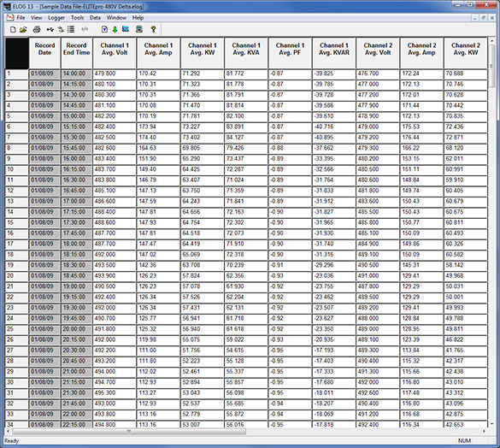
Task: Select row number 10 header
Action: [x=16, y=169]
